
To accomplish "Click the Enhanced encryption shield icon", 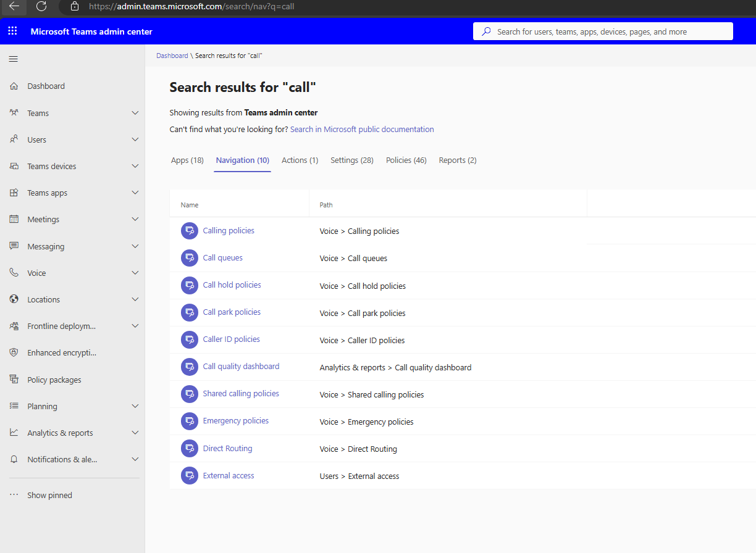I will coord(14,352).
